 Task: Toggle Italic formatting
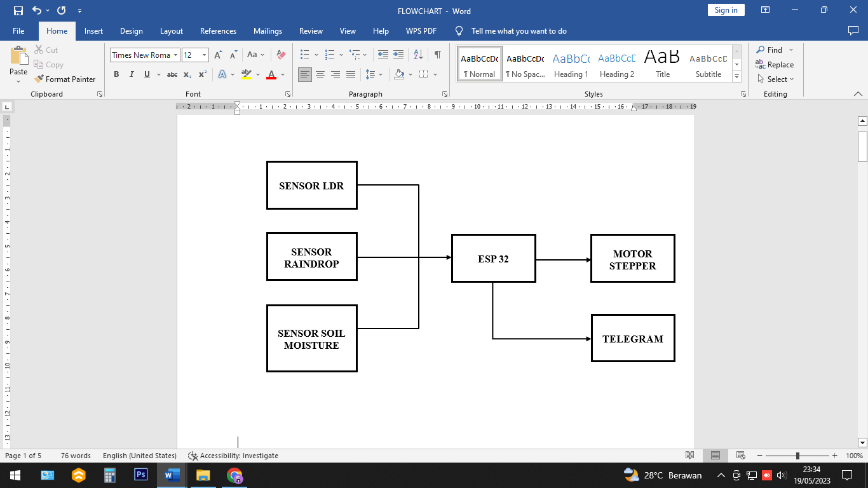(x=132, y=74)
